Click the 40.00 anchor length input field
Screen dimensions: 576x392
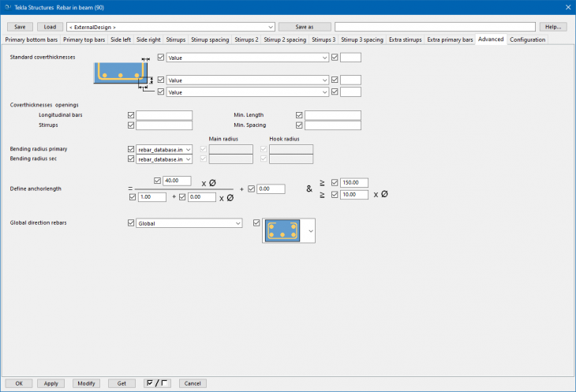click(x=177, y=181)
